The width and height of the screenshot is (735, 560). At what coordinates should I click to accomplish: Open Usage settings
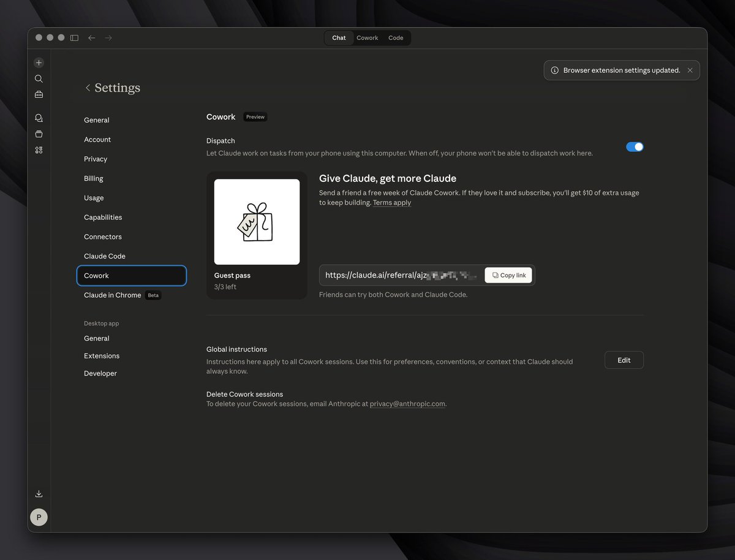click(x=94, y=198)
